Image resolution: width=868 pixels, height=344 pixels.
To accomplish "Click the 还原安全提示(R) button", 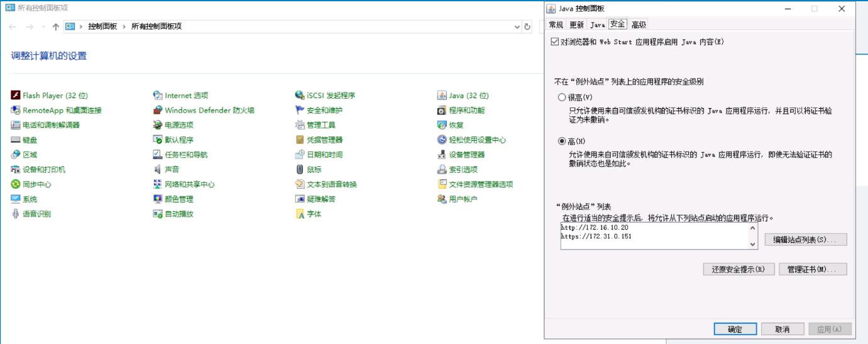I will (739, 269).
